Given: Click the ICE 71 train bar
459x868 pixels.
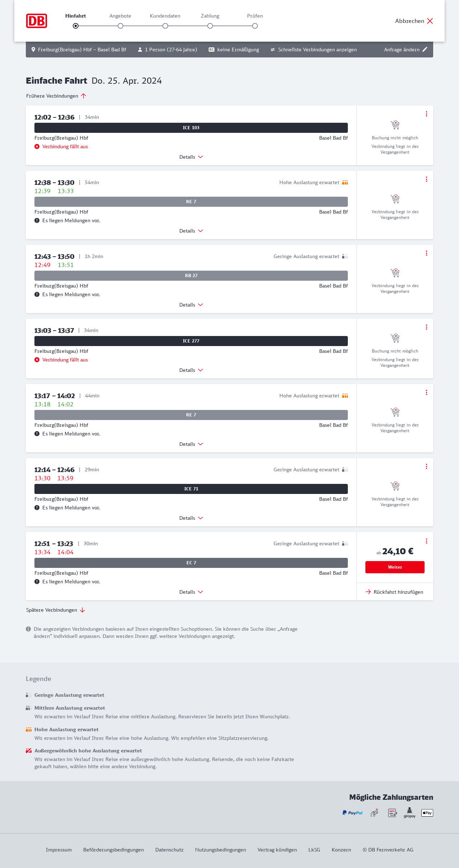Looking at the screenshot, I should pos(191,489).
